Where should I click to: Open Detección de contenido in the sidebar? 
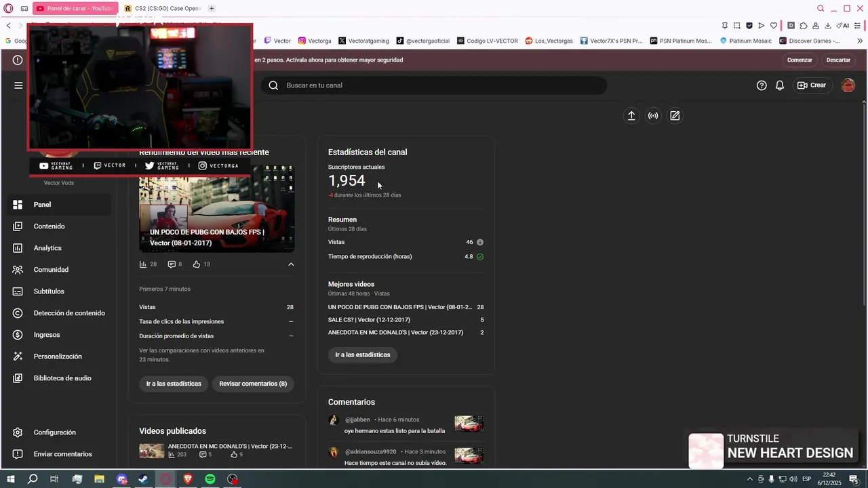click(x=60, y=313)
